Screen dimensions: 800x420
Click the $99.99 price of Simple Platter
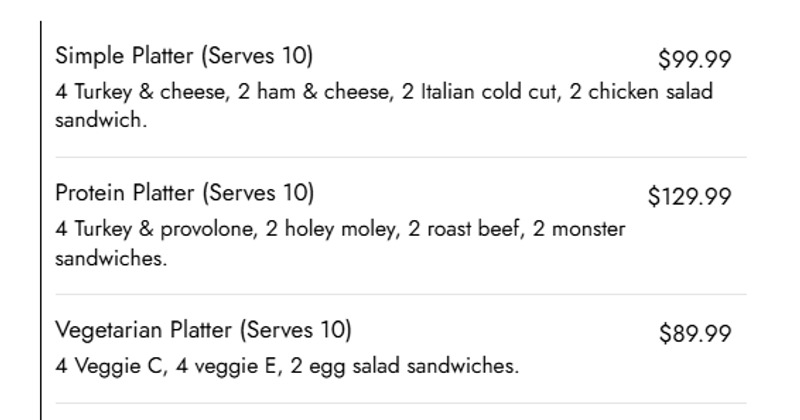[694, 59]
